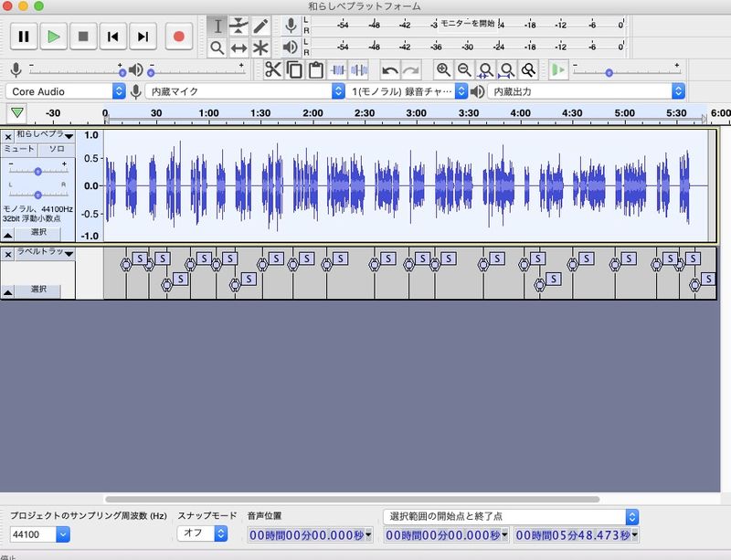Click the Zoom In magnifier

coord(443,69)
